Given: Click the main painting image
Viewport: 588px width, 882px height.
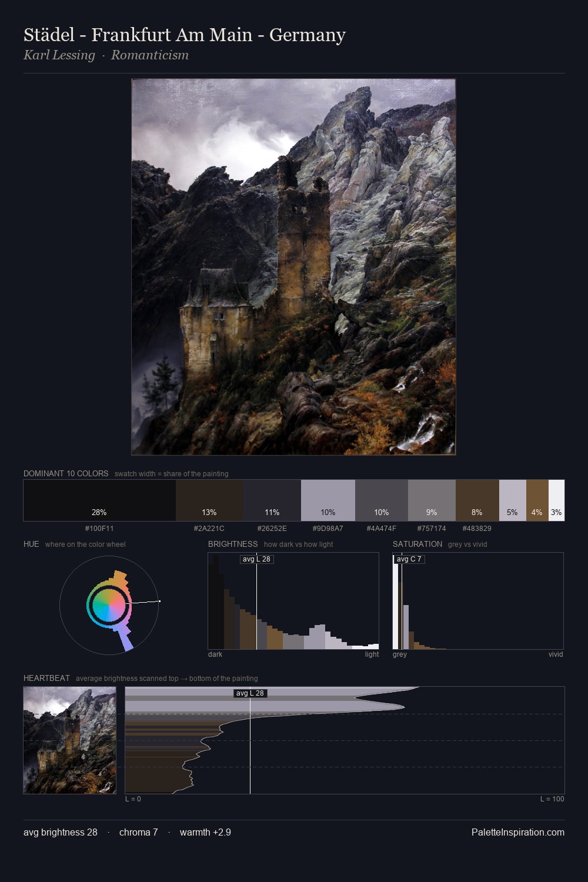Looking at the screenshot, I should 293,267.
